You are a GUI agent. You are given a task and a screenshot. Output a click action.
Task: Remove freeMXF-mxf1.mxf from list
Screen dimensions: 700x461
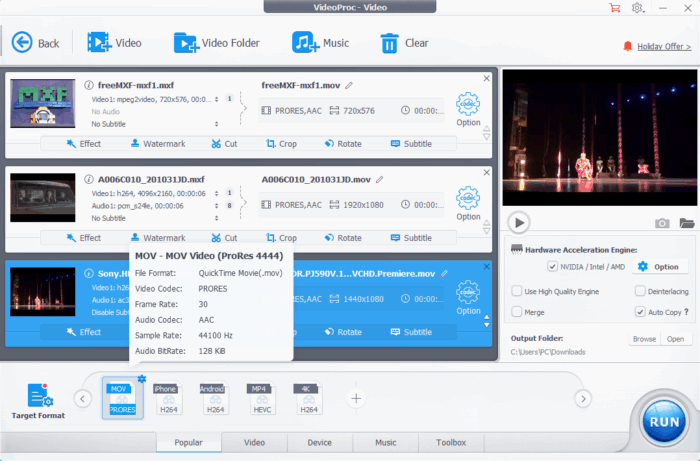(x=487, y=79)
